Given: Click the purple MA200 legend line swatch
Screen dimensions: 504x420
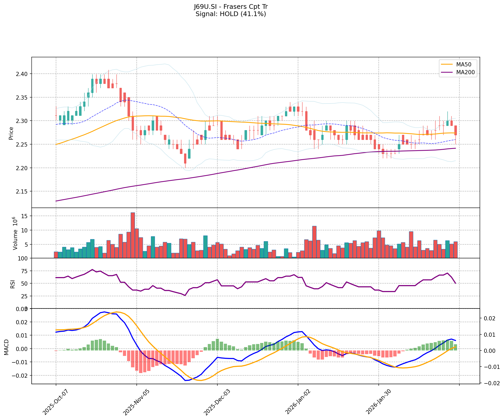Looking at the screenshot, I should point(447,72).
